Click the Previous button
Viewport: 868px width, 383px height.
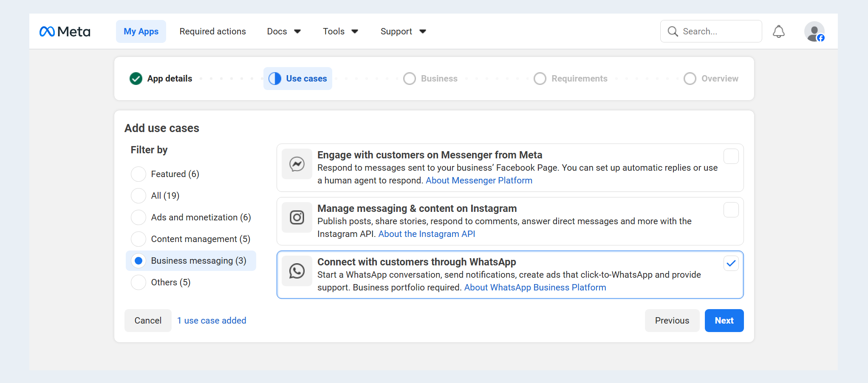[672, 321]
